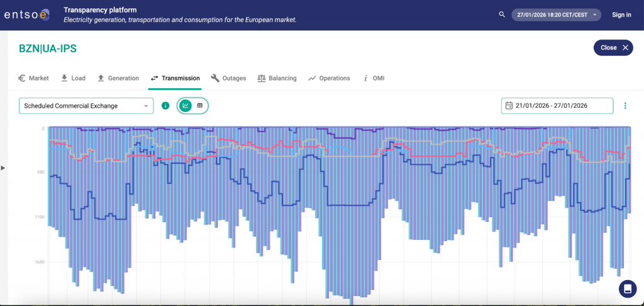Switch to table view
The width and height of the screenshot is (644, 306).
(x=200, y=106)
